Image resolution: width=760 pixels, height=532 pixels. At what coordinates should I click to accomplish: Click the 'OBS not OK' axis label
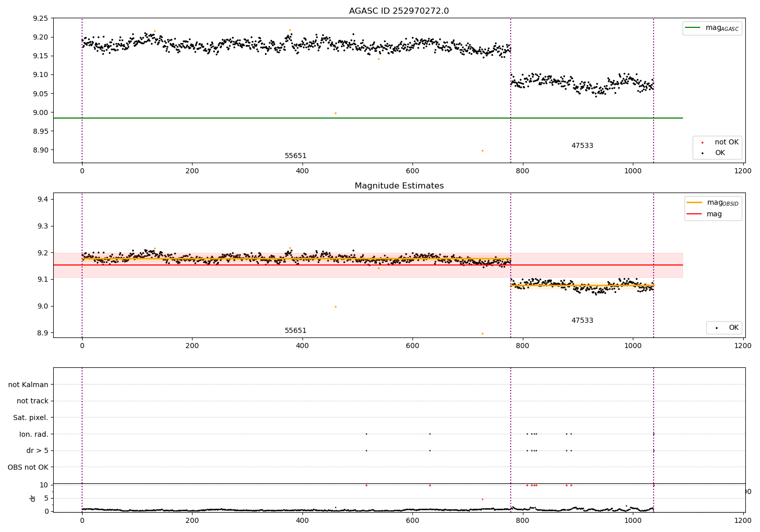pos(28,468)
